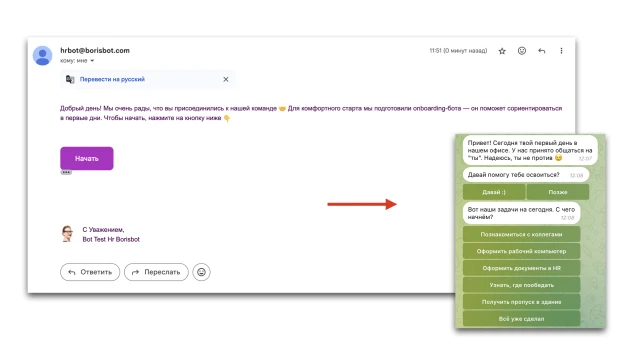Open the three-dot more options menu
Image resolution: width=640 pixels, height=360 pixels.
[x=561, y=51]
